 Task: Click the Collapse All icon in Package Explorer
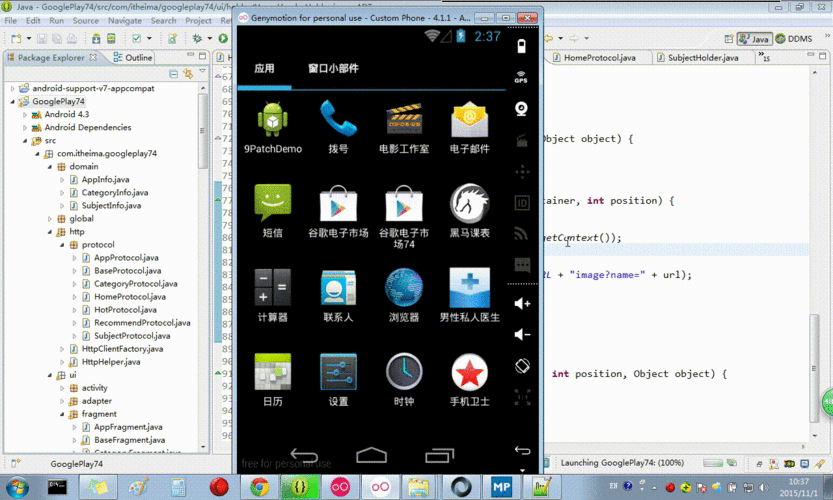pyautogui.click(x=173, y=73)
